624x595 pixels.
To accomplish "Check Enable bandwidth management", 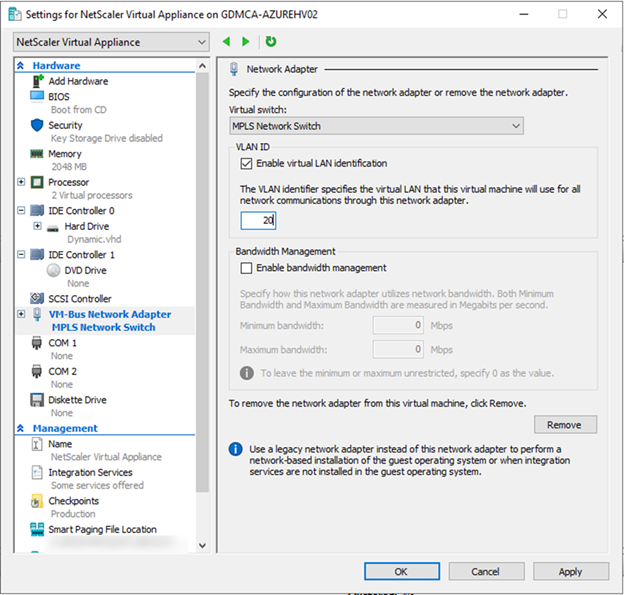I will [x=246, y=268].
